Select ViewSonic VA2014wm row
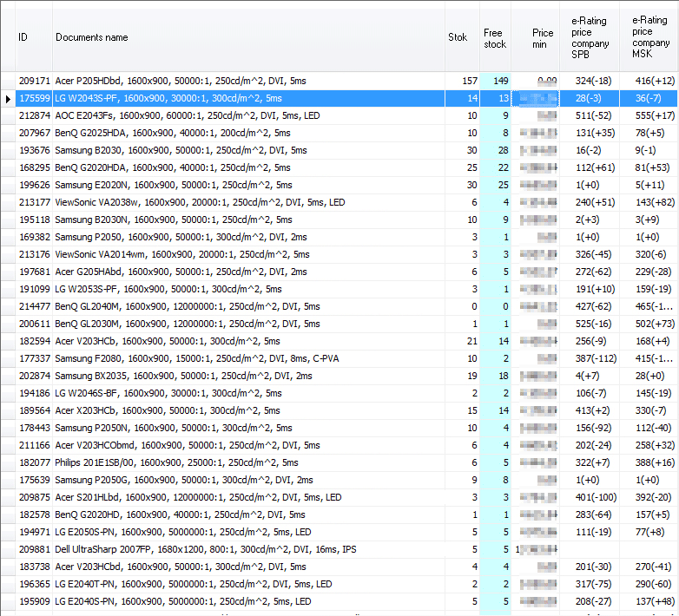This screenshot has height=616, width=679. pyautogui.click(x=248, y=254)
